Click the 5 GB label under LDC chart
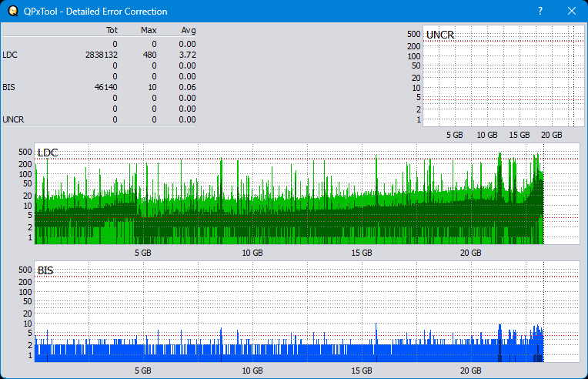588x379 pixels. pyautogui.click(x=143, y=253)
